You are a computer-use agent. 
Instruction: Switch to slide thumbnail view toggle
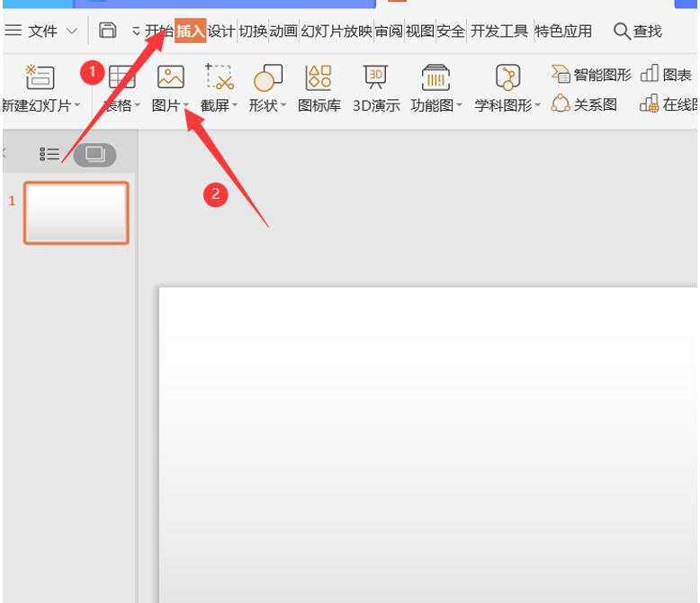(94, 155)
